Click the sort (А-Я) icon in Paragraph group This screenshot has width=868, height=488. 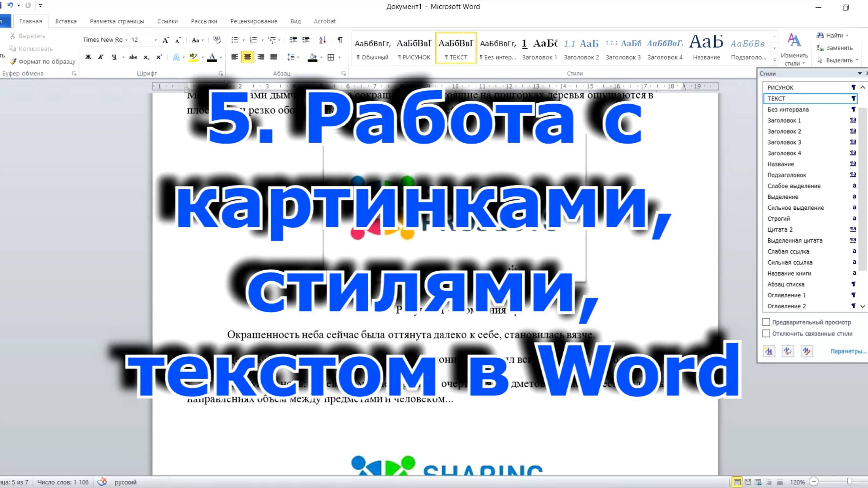pos(323,40)
